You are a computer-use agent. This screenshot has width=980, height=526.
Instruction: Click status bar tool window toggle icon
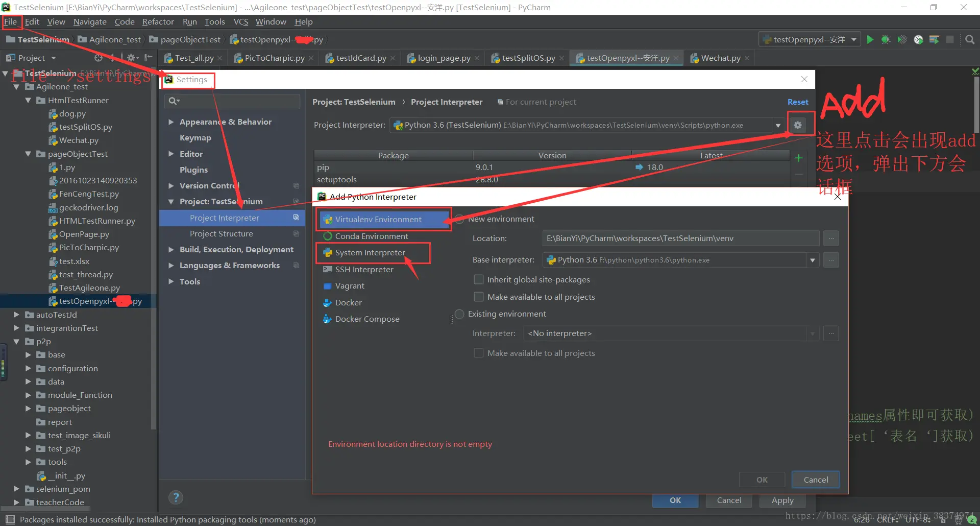(x=10, y=519)
